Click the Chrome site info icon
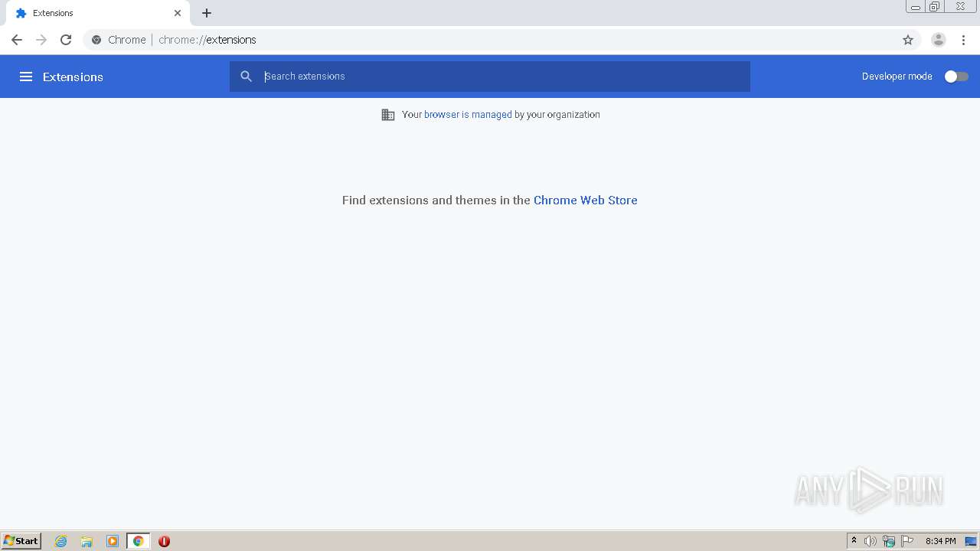The width and height of the screenshot is (980, 551). click(96, 40)
